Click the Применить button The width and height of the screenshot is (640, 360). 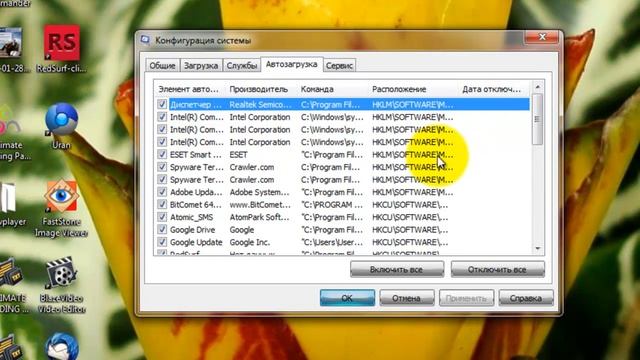[x=467, y=298]
